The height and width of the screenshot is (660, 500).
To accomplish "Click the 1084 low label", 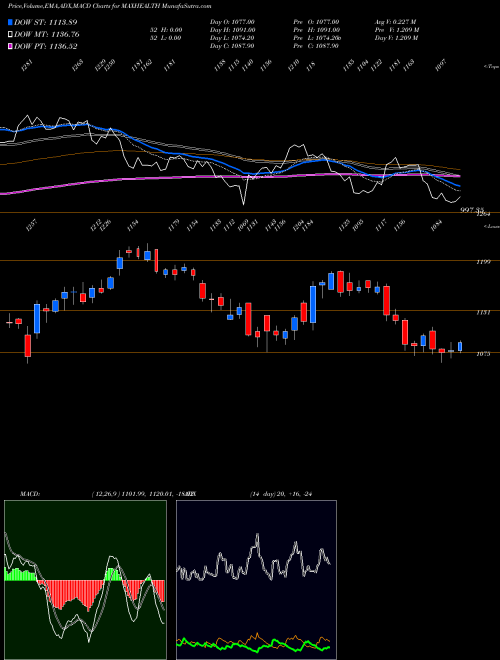I will [437, 225].
